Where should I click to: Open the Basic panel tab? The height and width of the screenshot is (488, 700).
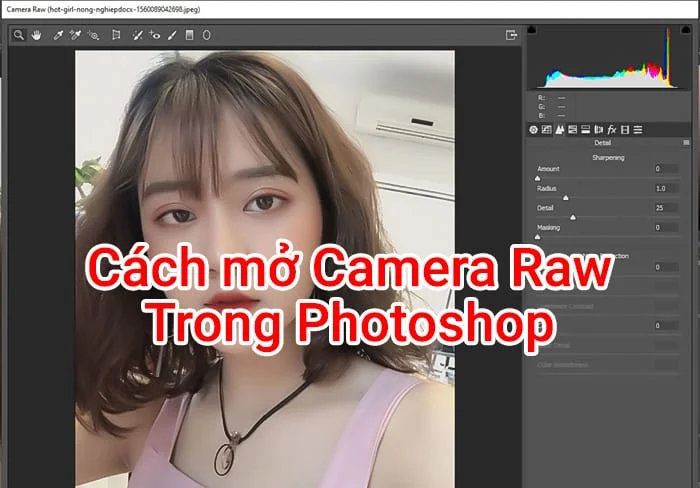tap(533, 129)
